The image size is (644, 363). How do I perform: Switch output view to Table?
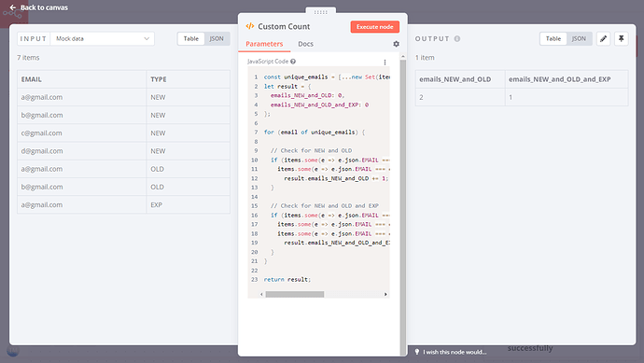coord(553,38)
